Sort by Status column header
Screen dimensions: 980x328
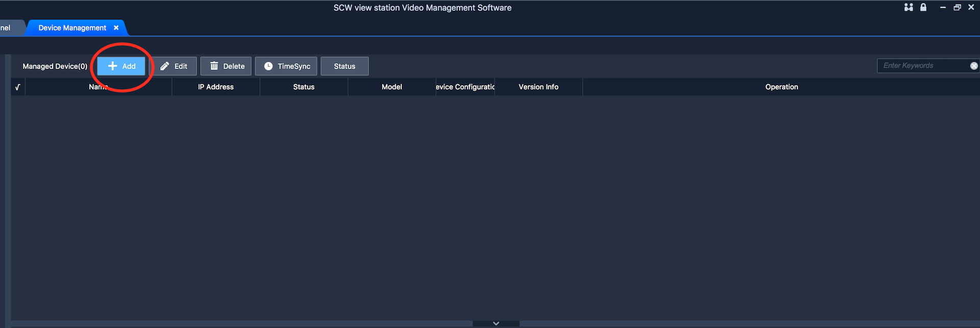(304, 87)
